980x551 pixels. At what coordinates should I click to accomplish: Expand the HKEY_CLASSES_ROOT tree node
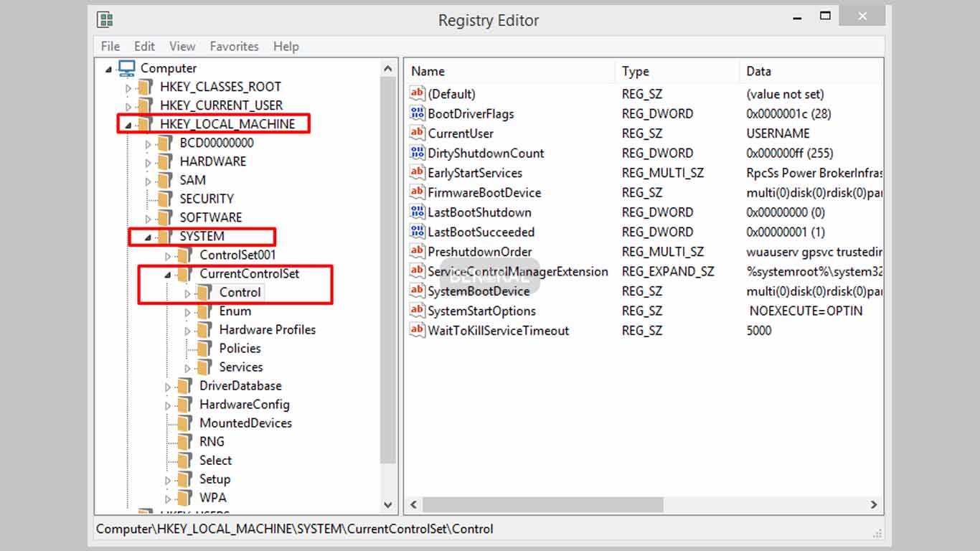pos(128,87)
